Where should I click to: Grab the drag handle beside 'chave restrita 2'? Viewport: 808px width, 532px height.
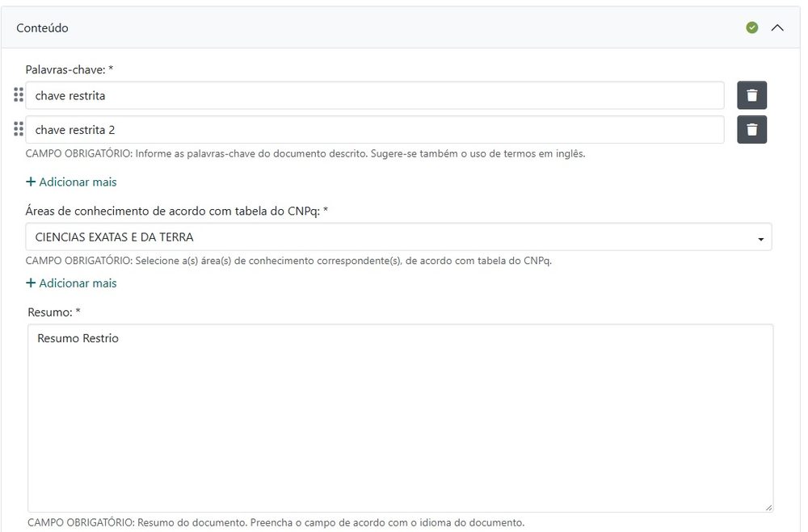19,128
